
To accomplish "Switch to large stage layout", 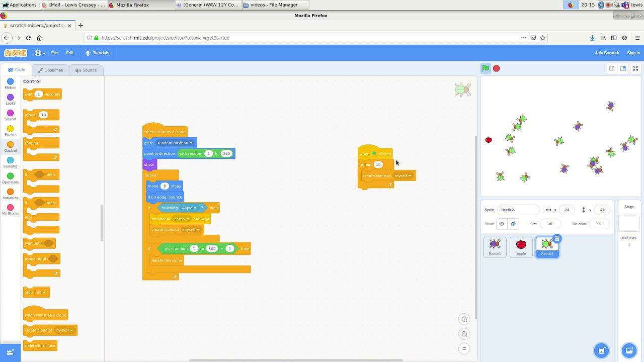I will (x=623, y=68).
